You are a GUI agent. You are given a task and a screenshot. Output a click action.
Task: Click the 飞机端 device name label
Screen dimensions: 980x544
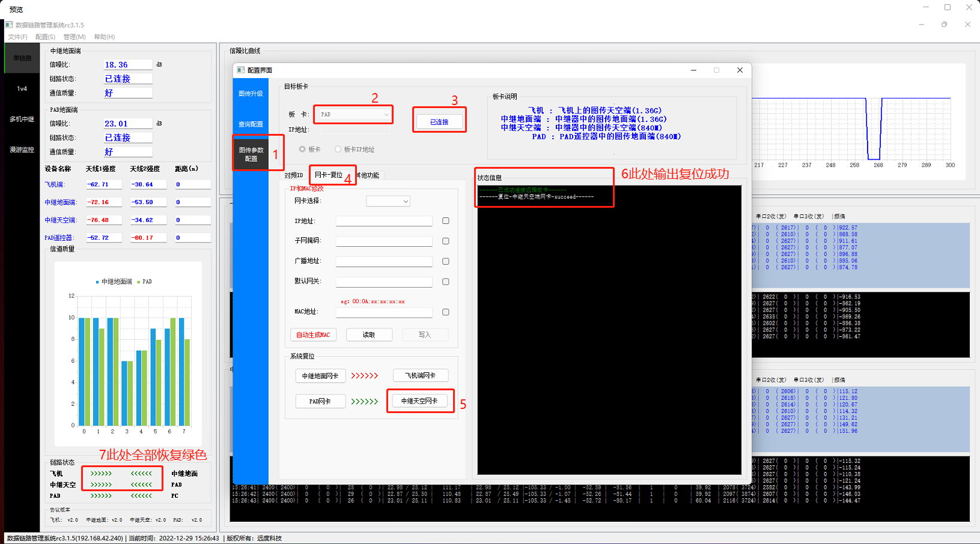click(55, 185)
